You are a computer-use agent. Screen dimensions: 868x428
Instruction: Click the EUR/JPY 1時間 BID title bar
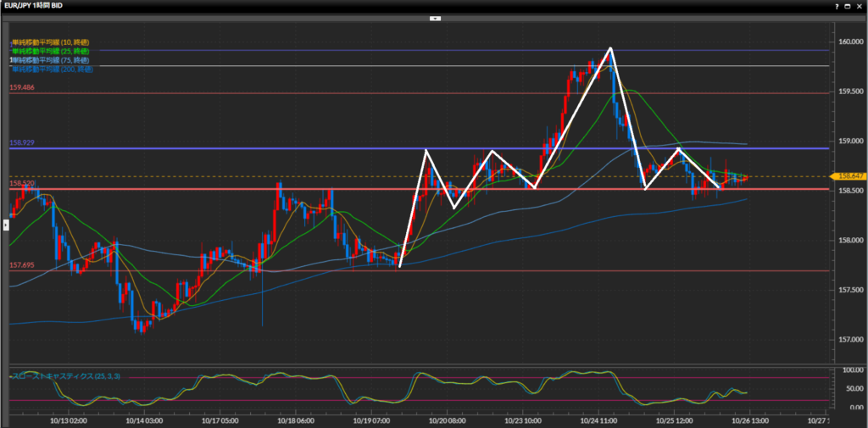coord(49,6)
